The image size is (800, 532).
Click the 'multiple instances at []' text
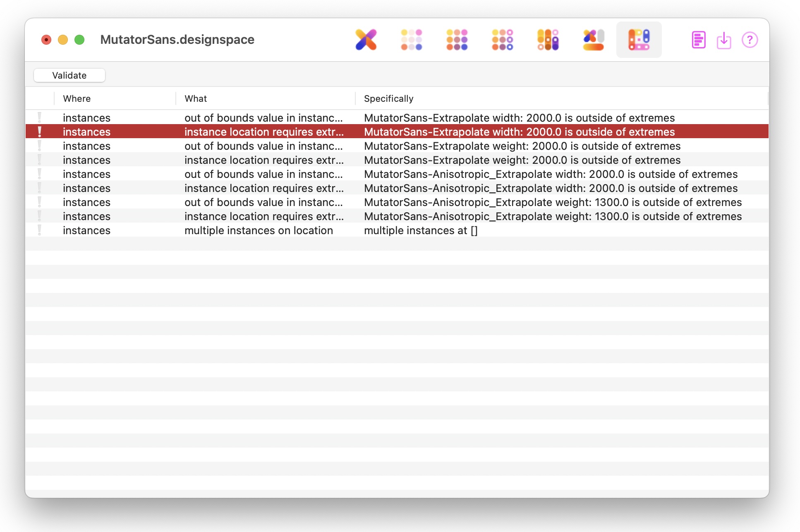(421, 230)
